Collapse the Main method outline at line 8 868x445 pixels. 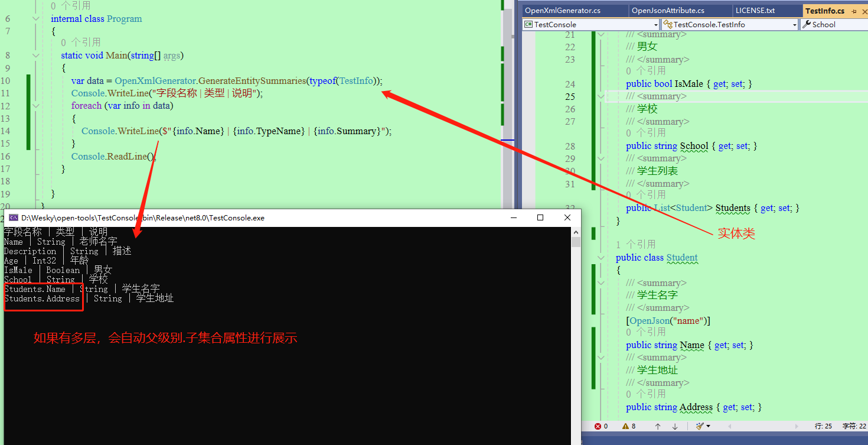[36, 56]
